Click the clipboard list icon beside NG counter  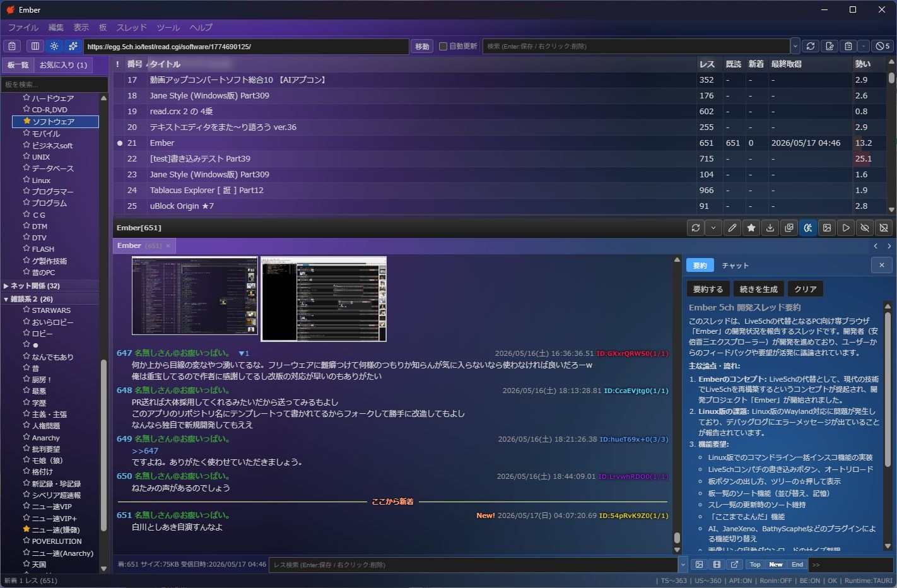(x=848, y=46)
